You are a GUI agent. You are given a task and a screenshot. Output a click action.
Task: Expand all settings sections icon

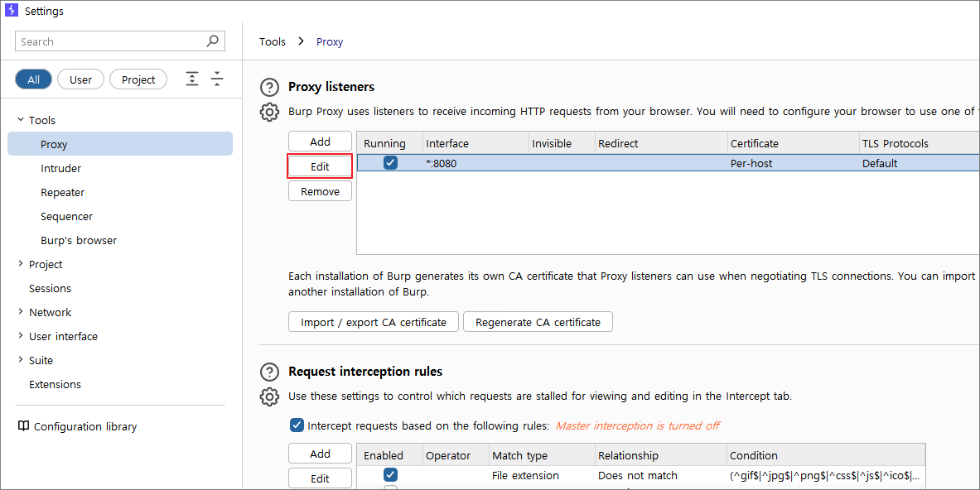(x=192, y=79)
